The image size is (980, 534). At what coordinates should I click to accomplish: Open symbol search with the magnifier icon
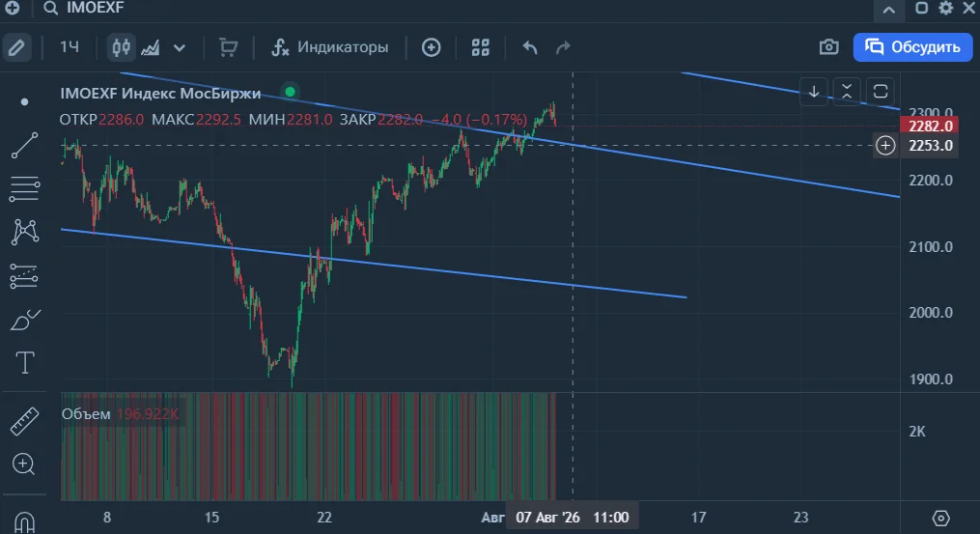(x=50, y=8)
